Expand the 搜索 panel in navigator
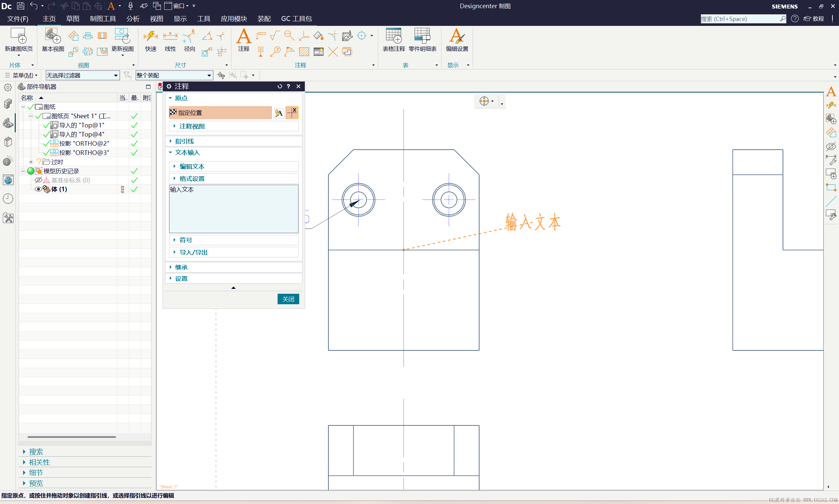 coord(85,452)
